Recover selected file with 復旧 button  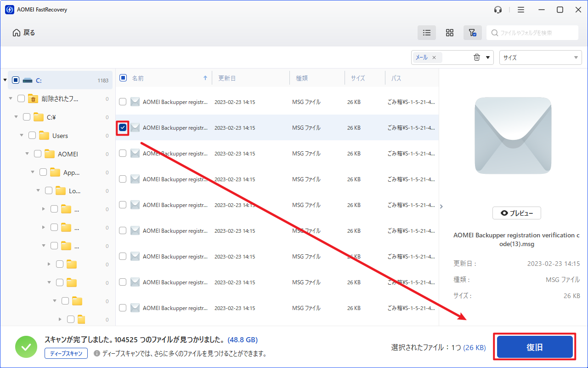point(535,347)
